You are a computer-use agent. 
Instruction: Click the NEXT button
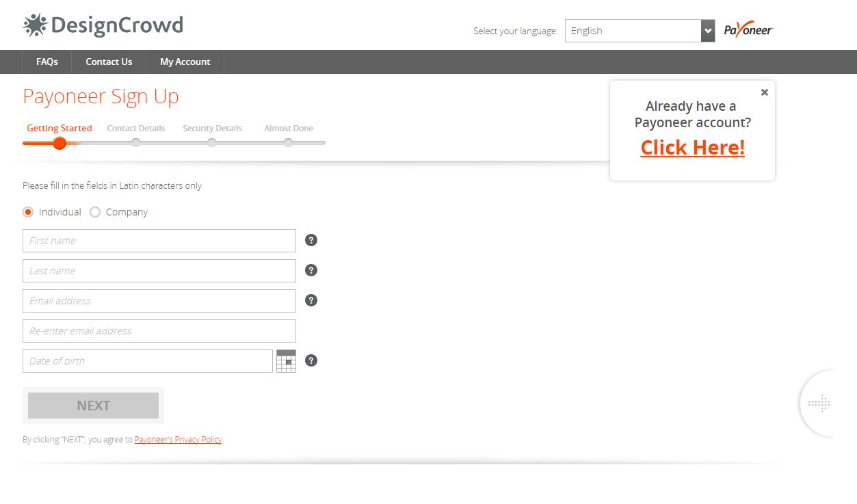93,406
